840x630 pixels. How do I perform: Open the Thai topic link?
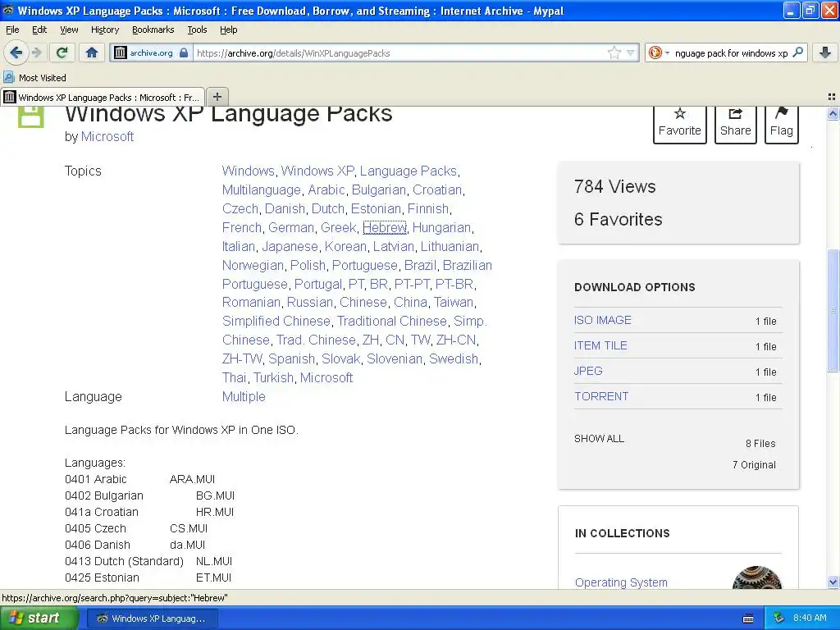[234, 377]
